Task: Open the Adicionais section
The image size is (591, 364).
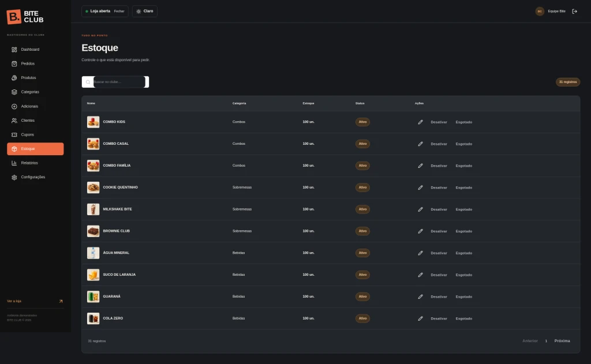Action: (35, 106)
